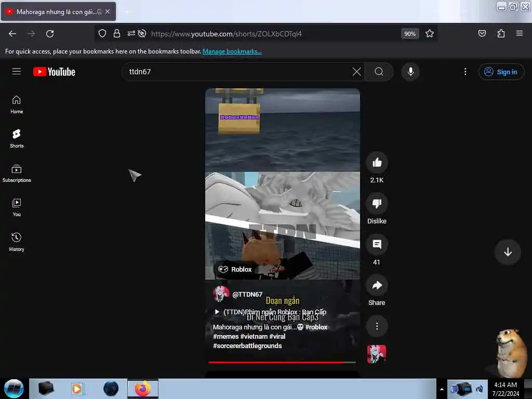
Task: Click the TTDN67 channel avatar
Action: coord(221,294)
